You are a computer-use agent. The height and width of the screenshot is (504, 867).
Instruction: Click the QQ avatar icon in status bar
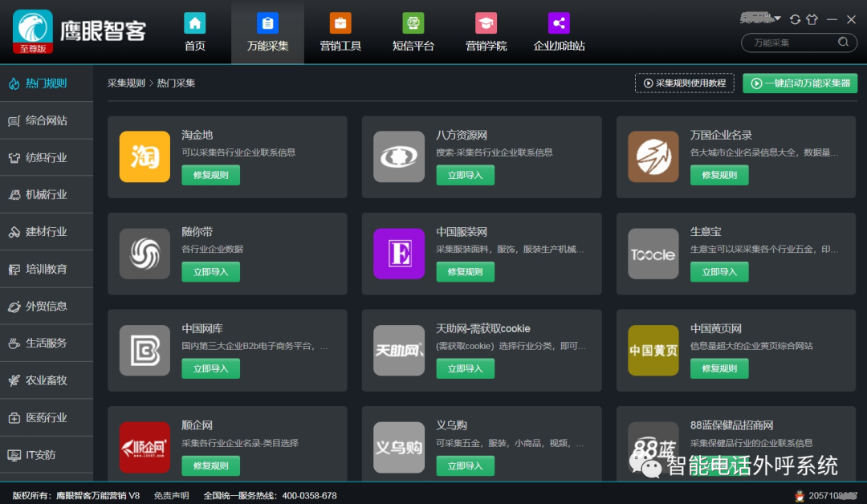tap(800, 496)
